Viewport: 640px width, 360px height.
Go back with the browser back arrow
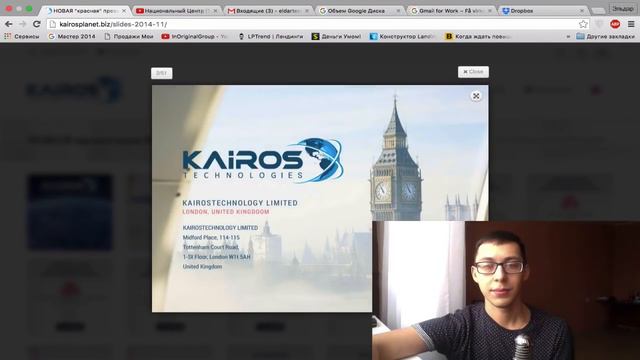[x=8, y=24]
